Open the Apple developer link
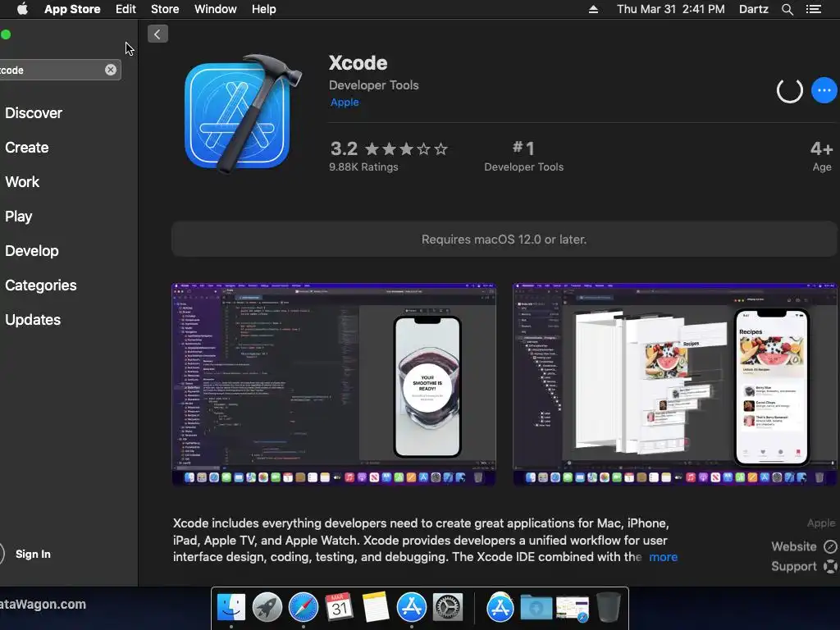 (x=345, y=103)
